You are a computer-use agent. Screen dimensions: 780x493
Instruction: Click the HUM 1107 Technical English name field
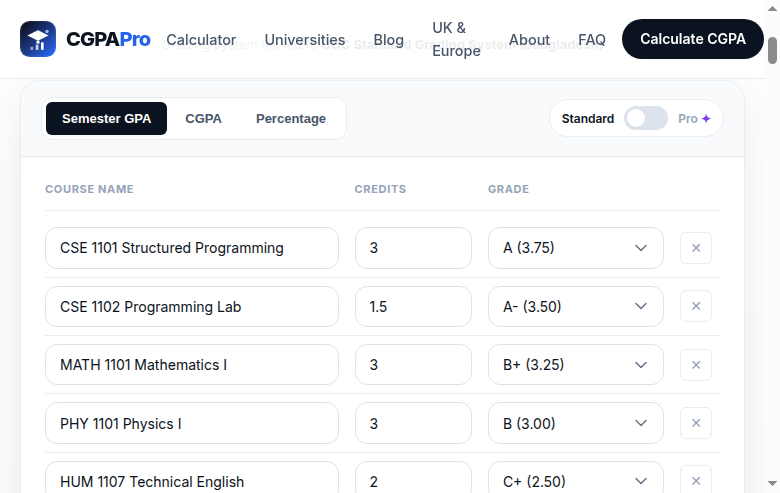tap(192, 479)
